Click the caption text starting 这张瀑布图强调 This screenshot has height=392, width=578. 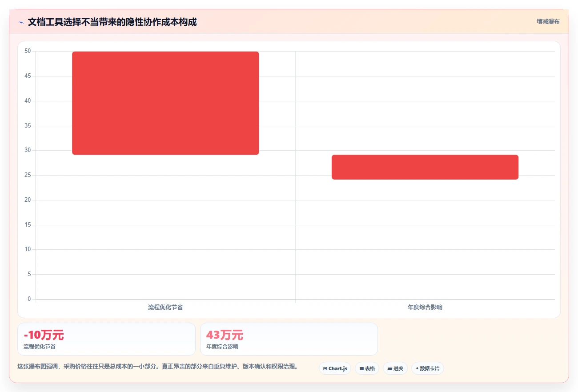click(x=157, y=367)
